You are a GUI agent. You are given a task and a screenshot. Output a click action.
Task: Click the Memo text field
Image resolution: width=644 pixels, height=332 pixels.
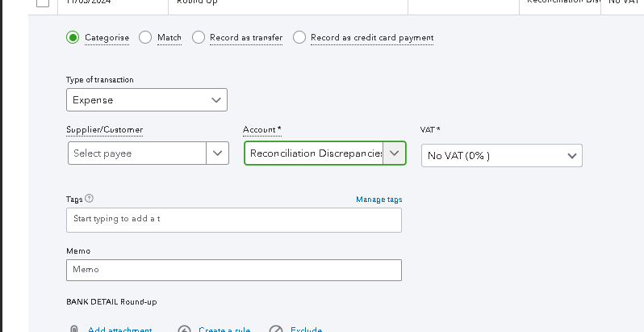point(234,270)
